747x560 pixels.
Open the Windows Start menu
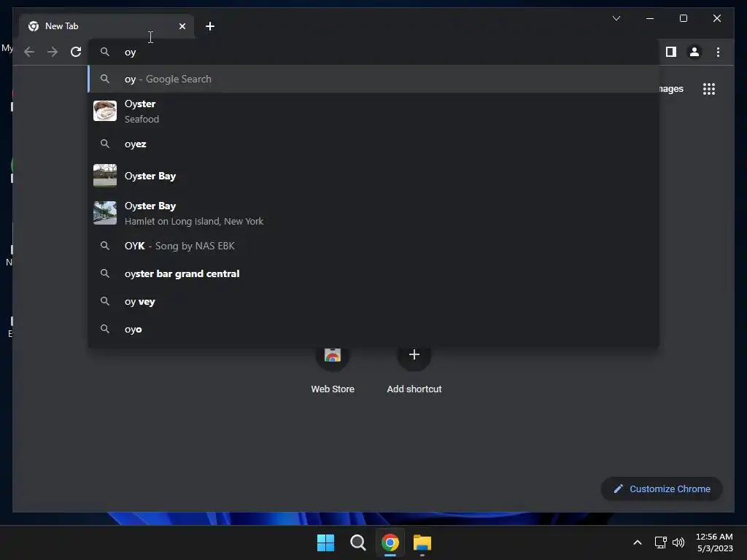pyautogui.click(x=326, y=542)
